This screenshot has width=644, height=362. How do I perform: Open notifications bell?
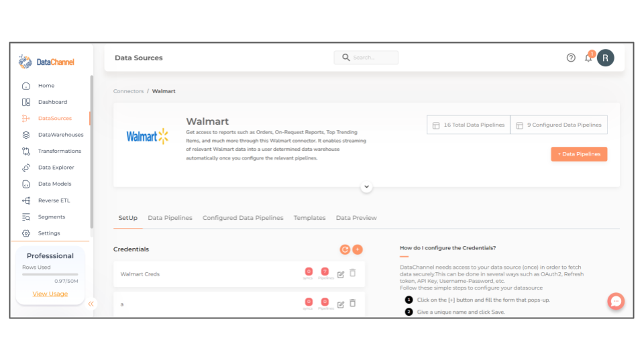pos(588,58)
